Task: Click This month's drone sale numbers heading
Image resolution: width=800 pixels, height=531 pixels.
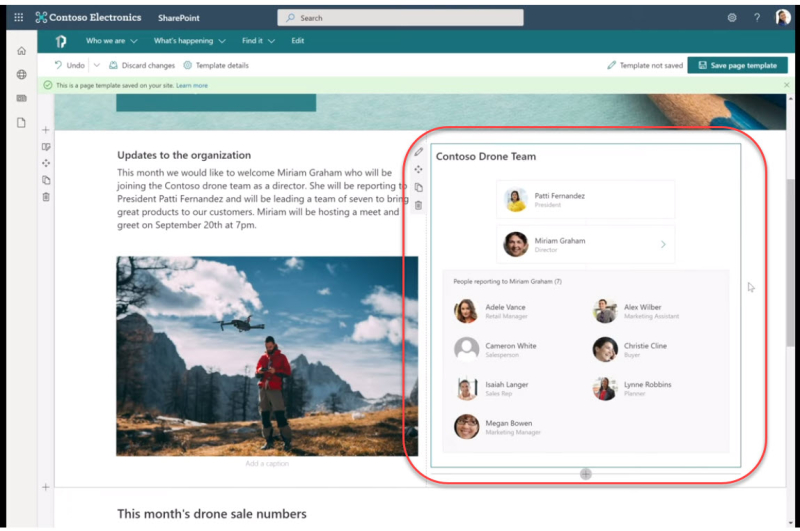Action: pyautogui.click(x=212, y=514)
